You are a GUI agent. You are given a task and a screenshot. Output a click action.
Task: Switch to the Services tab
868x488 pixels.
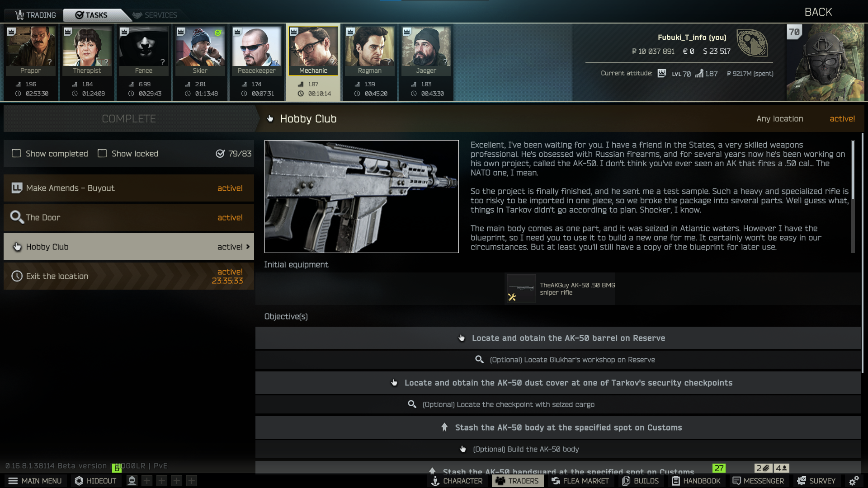[x=156, y=15]
